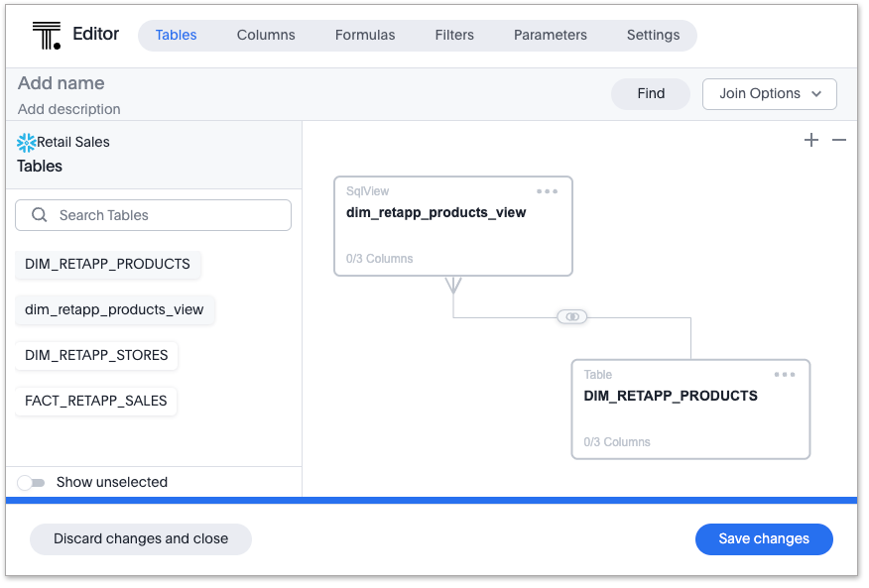Image resolution: width=869 pixels, height=588 pixels.
Task: Enable the Show unselected toggle
Action: point(32,483)
